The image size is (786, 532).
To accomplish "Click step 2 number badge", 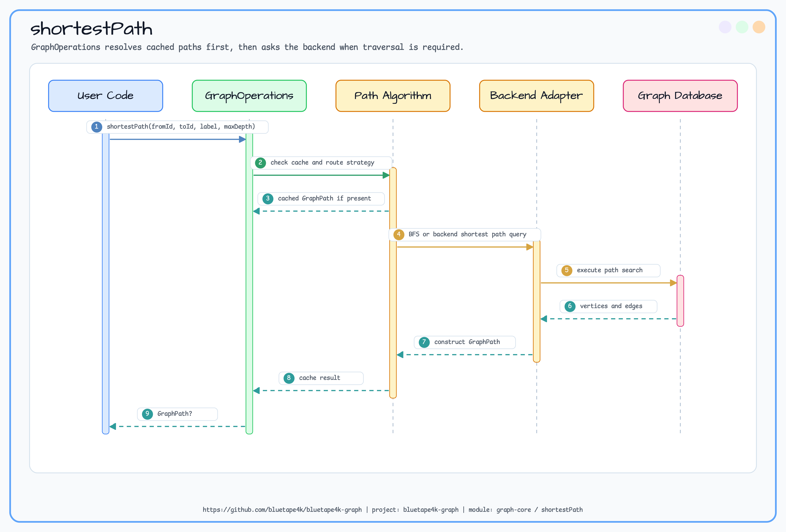I will [x=261, y=163].
